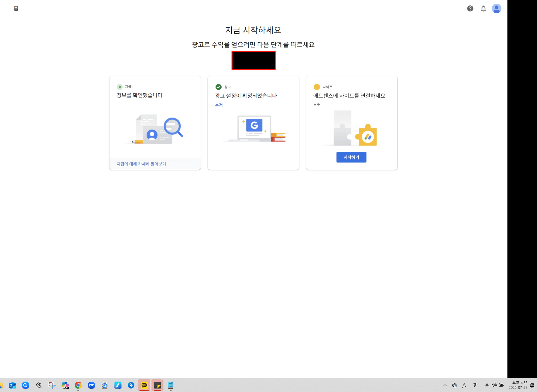Open Outlook from the taskbar

[12, 385]
